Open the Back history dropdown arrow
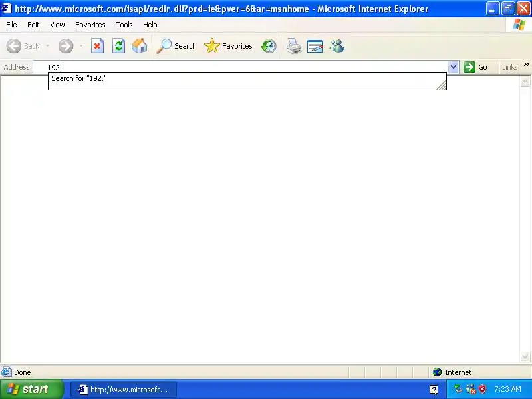 47,46
